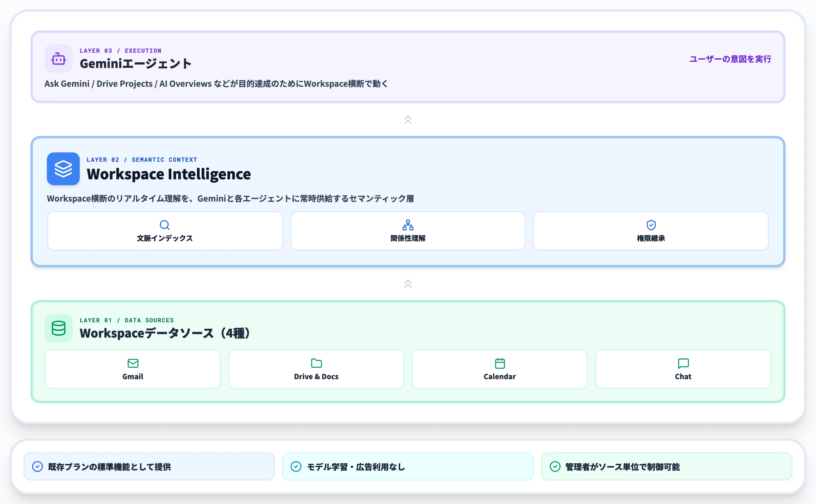Image resolution: width=816 pixels, height=504 pixels.
Task: Toggle the checkmark on 管理者がソース単位で制御可能
Action: point(555,467)
